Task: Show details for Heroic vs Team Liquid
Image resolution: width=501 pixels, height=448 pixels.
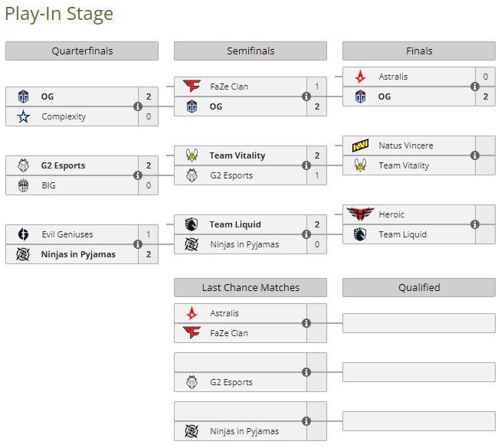Action: pos(475,224)
